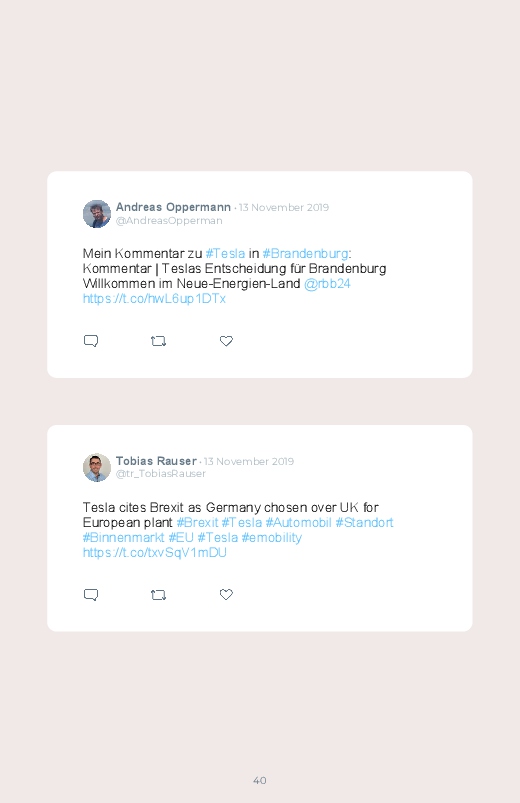Click reply icon on Andreas Oppermann's tweet

coord(91,341)
